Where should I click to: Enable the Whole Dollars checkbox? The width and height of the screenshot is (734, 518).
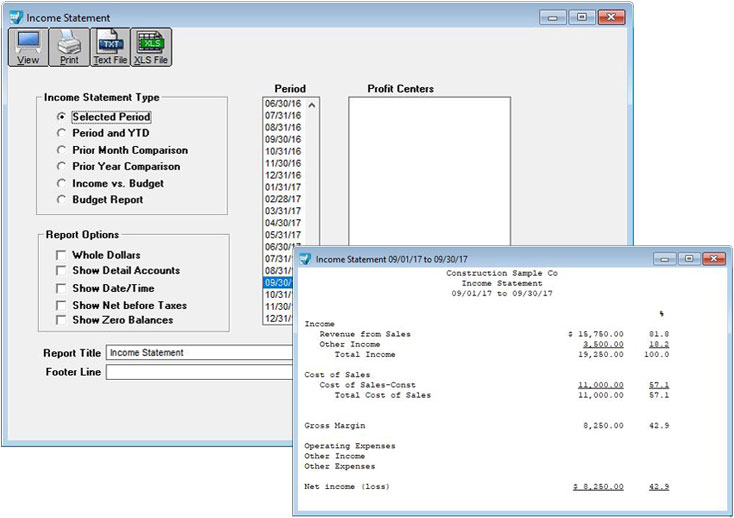click(x=62, y=256)
